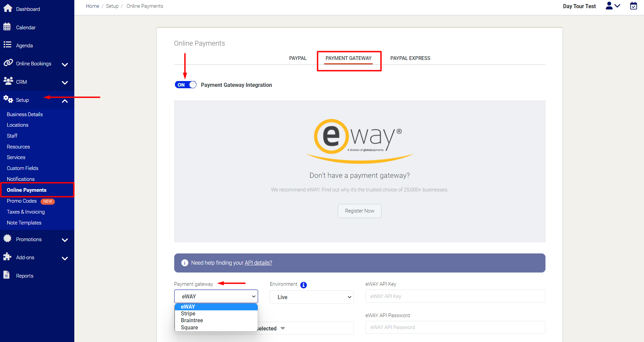Click the Promotions badge icon
This screenshot has width=644, height=342.
point(7,238)
